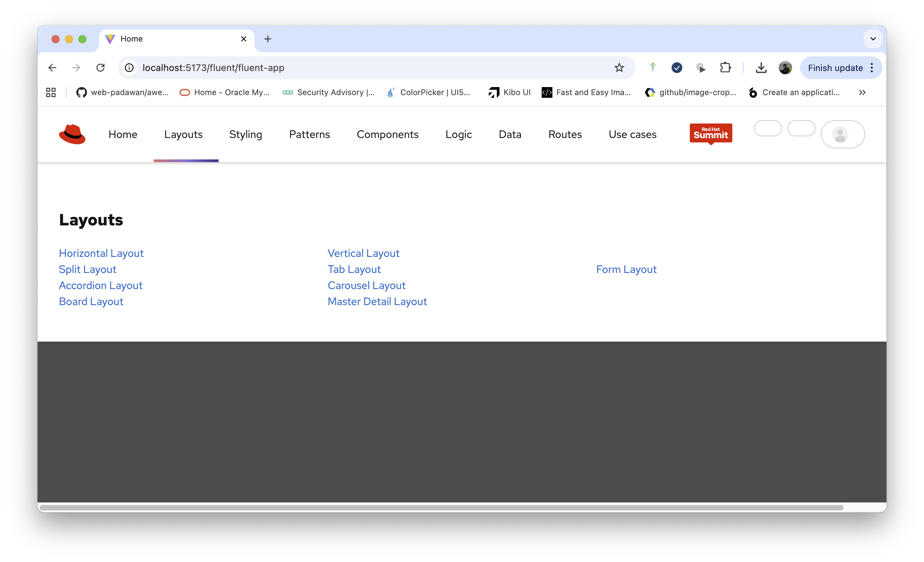Open the Chrome three-dot menu beside Finish update

pos(872,68)
